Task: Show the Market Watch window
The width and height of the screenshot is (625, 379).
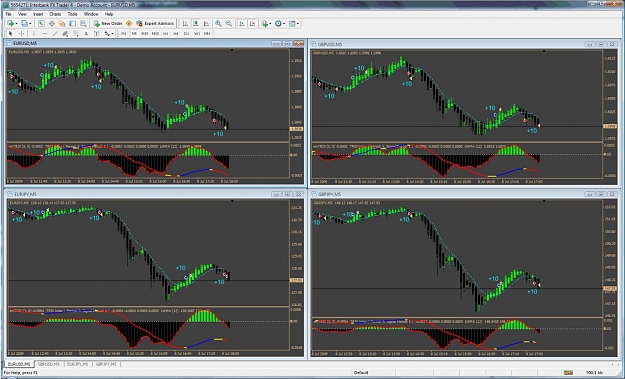Action: pyautogui.click(x=41, y=24)
